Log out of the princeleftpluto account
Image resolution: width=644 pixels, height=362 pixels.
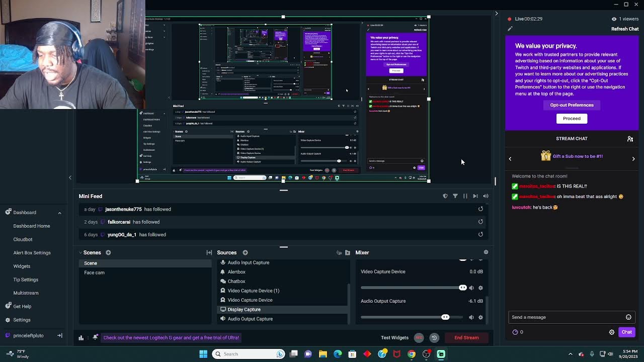[x=59, y=335]
